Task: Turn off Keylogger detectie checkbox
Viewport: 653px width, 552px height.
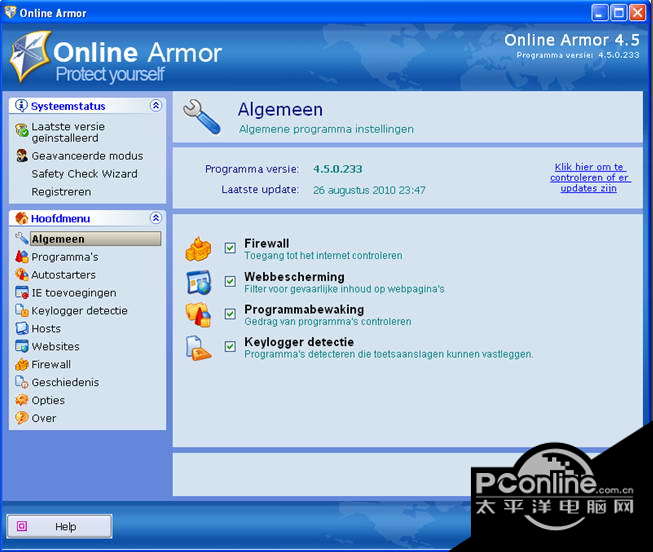Action: coord(230,346)
